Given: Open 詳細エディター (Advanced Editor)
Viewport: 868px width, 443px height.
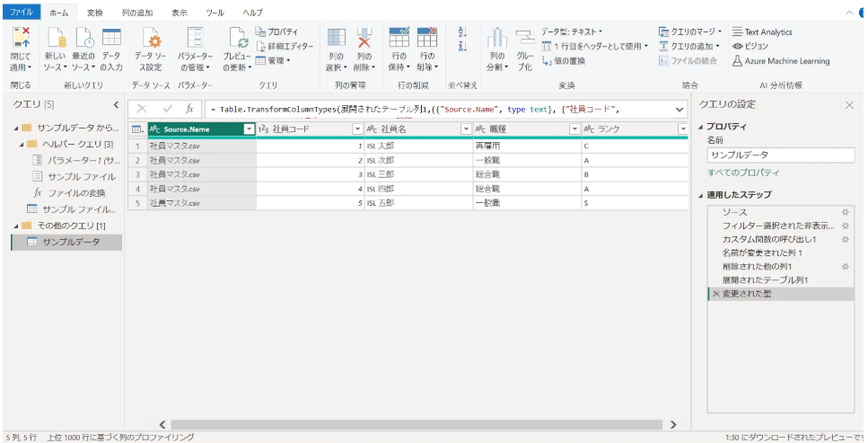Looking at the screenshot, I should [x=285, y=47].
